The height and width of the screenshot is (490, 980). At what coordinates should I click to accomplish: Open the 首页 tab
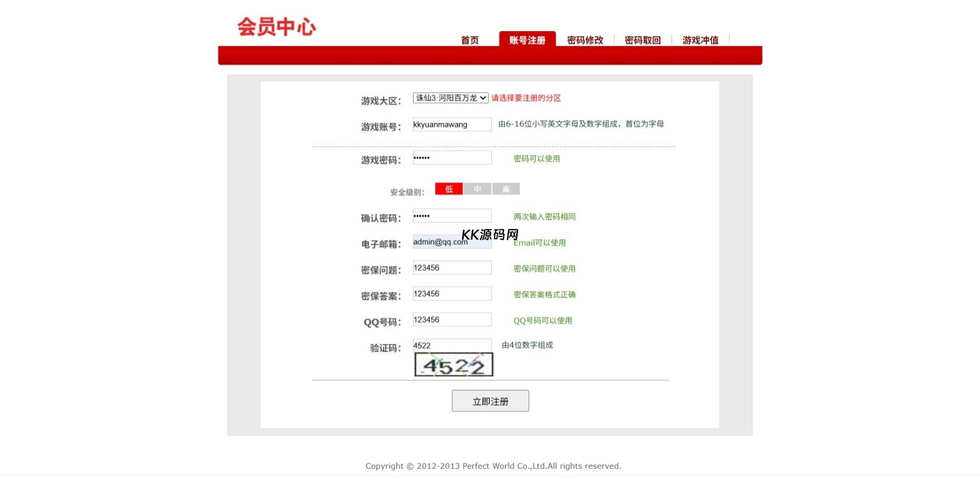point(470,40)
